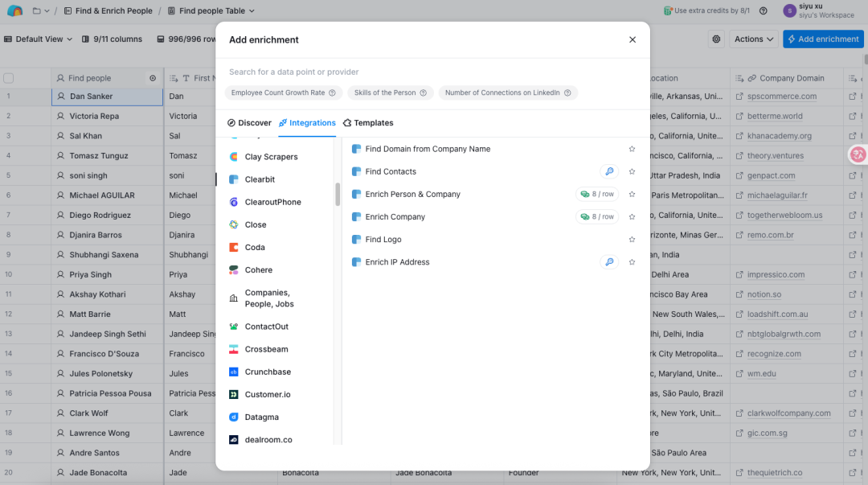Click the key icon beside Enrich IP Address

(609, 262)
